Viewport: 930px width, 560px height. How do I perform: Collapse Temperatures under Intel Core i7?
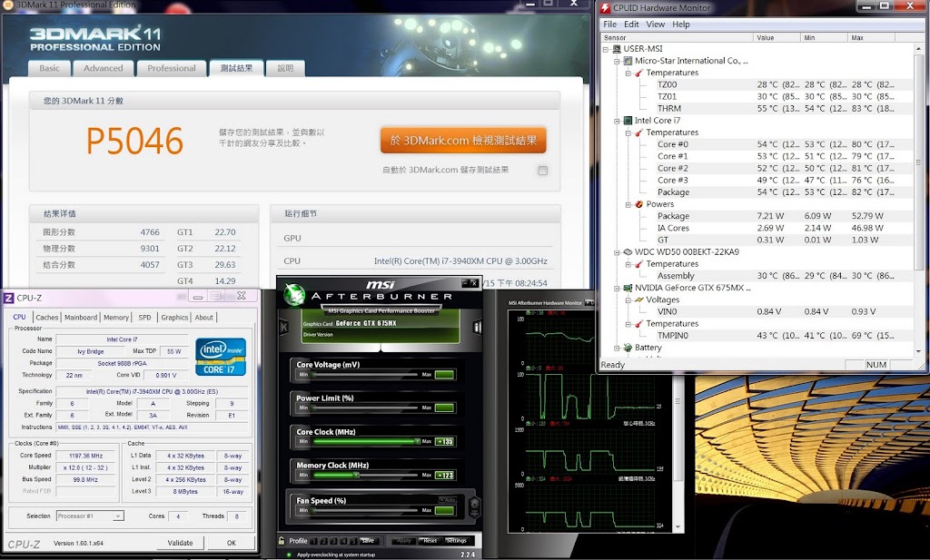point(628,133)
